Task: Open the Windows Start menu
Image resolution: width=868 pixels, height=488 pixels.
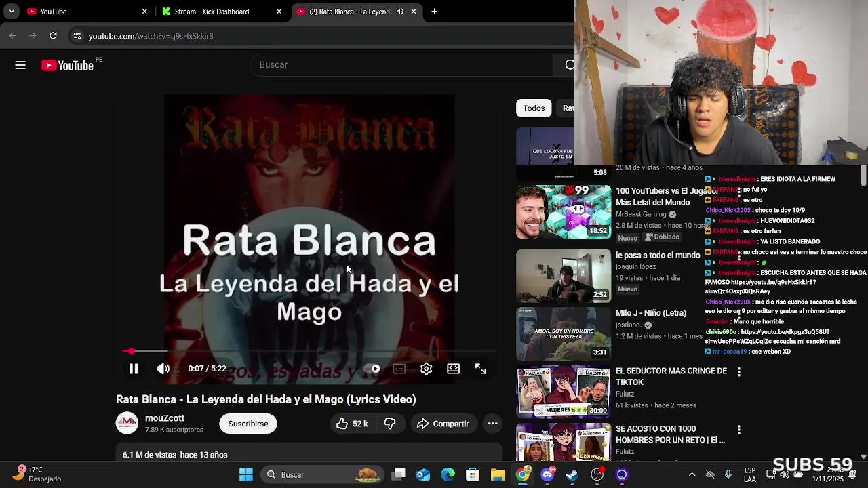Action: pos(246,474)
